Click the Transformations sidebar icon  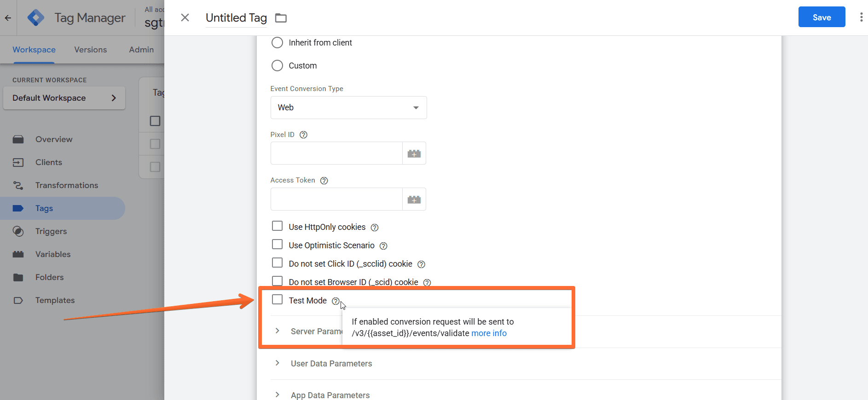click(18, 185)
